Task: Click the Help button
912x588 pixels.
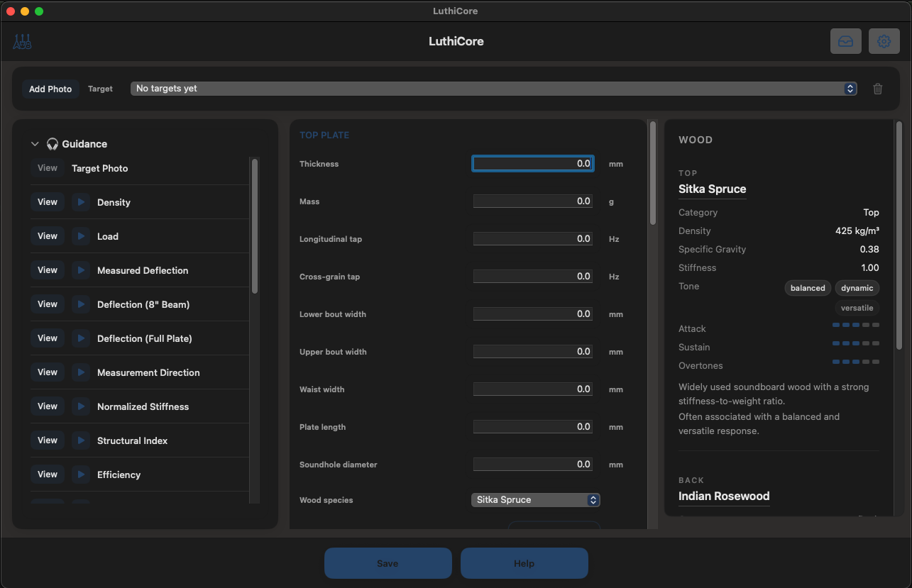Action: 524,563
